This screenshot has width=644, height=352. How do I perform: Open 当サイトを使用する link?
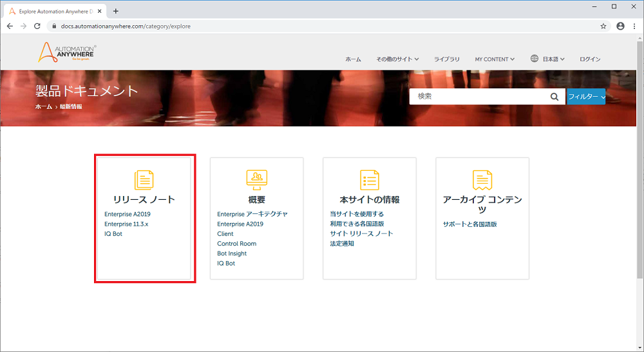tap(357, 214)
